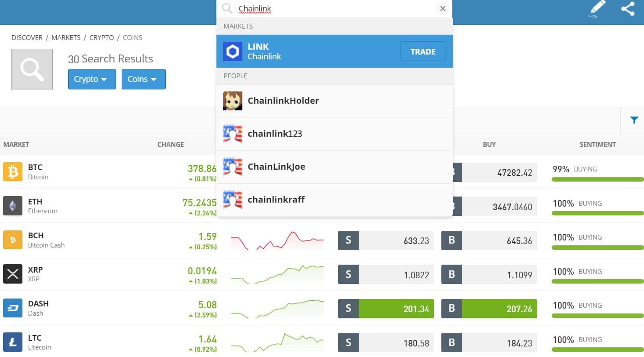Image resolution: width=644 pixels, height=357 pixels.
Task: Click the Chainlink LINK logo icon
Action: pos(233,51)
